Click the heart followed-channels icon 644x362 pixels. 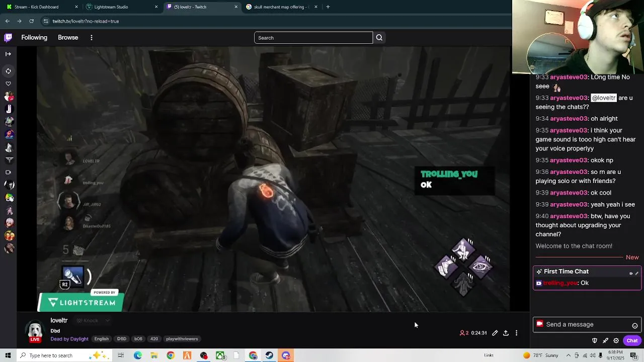[x=8, y=84]
